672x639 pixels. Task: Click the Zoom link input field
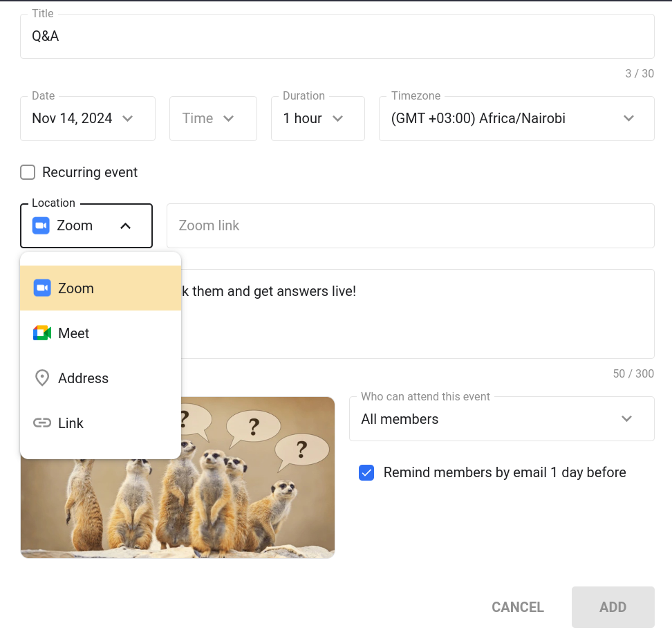pyautogui.click(x=410, y=225)
